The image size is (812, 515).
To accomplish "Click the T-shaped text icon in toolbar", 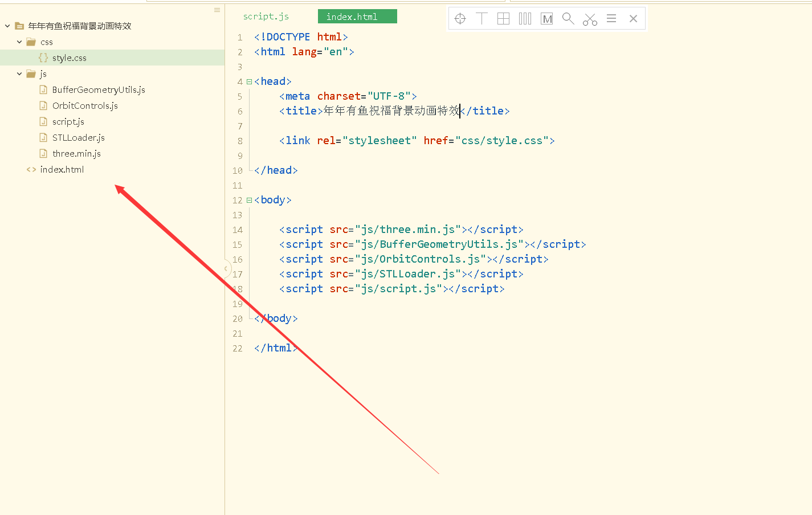I will coord(482,19).
